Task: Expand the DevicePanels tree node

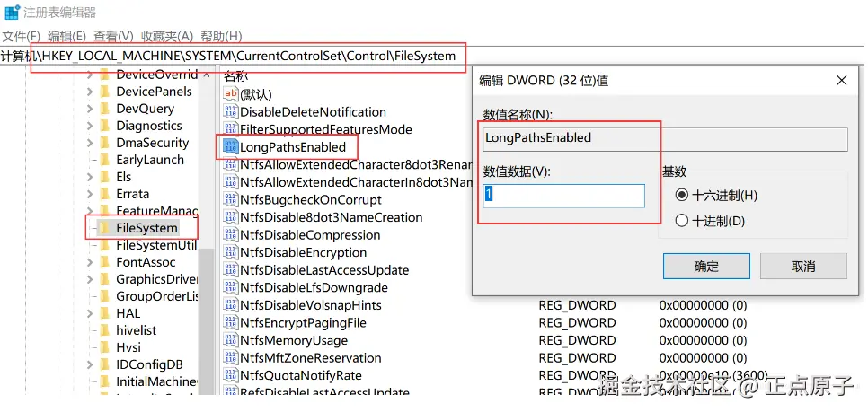Action: point(90,92)
